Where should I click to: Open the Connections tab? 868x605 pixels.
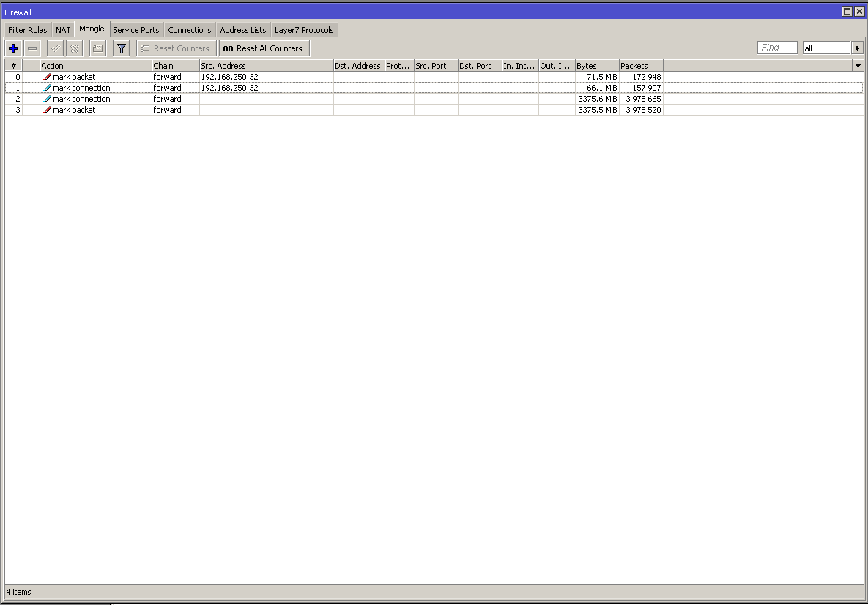pyautogui.click(x=189, y=30)
